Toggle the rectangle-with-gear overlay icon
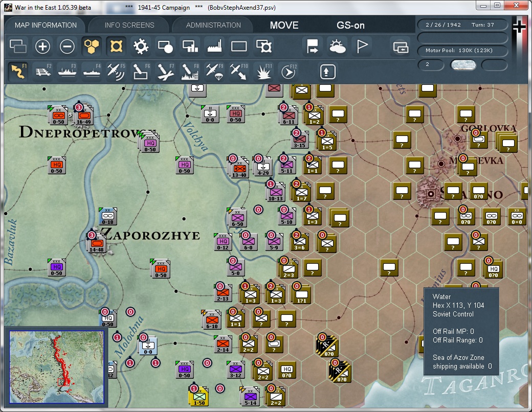Image resolution: width=532 pixels, height=412 pixels. (263, 47)
